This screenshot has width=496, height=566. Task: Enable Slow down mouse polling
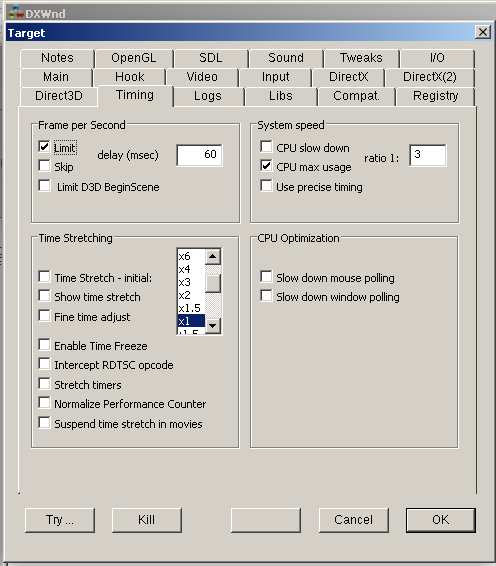click(266, 277)
